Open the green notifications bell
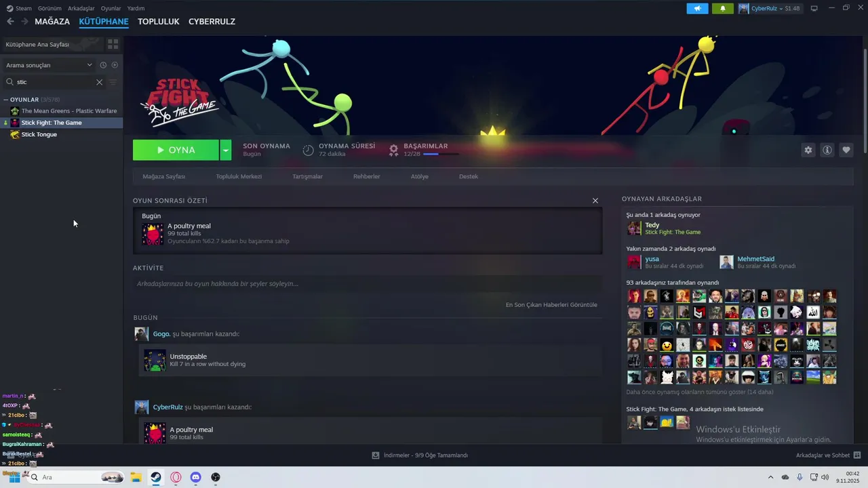Screen dimensions: 868x488 [723, 8]
